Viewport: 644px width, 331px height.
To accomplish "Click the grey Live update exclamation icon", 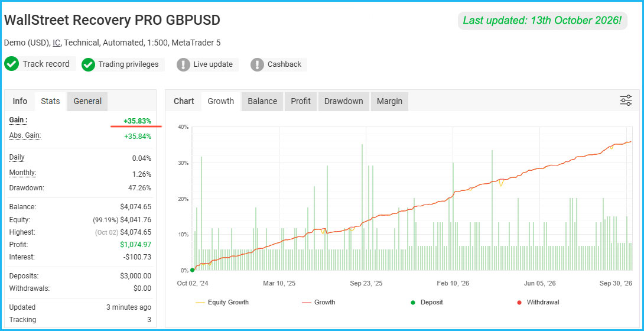I will (x=183, y=64).
